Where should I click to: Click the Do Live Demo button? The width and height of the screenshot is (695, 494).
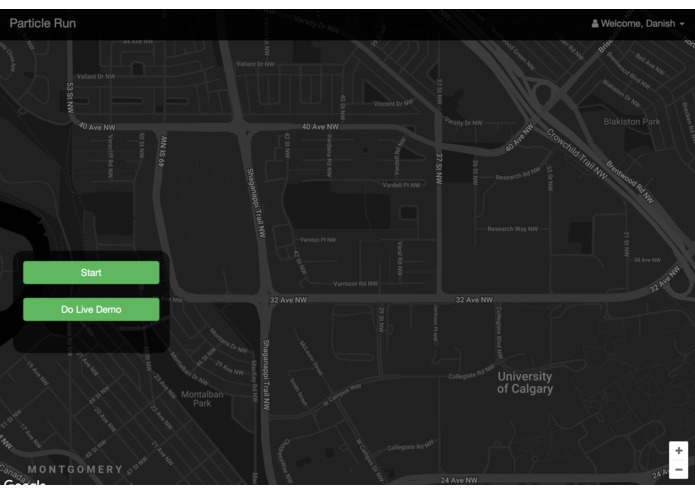pyautogui.click(x=91, y=309)
